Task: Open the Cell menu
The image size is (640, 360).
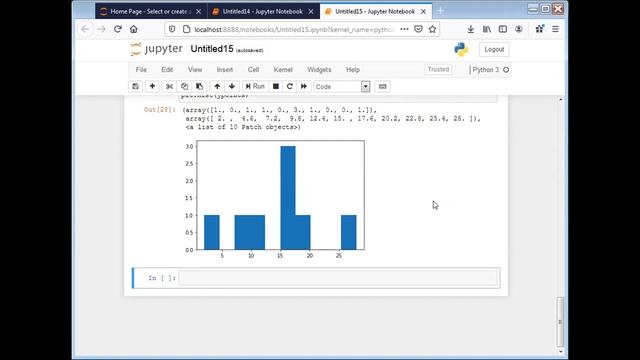Action: point(253,70)
